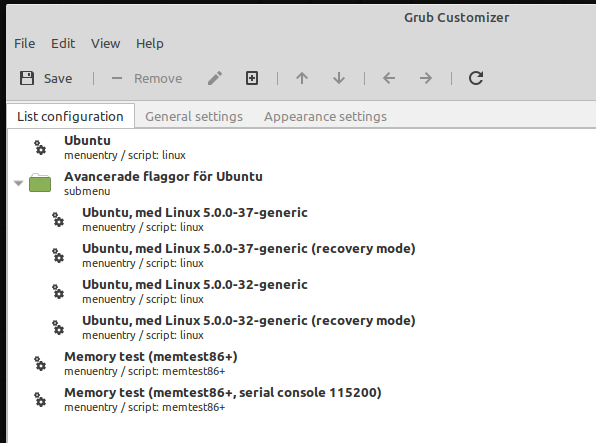Select 5.0.0-32-generic (recovery mode) entry
This screenshot has width=596, height=443.
tap(301, 327)
